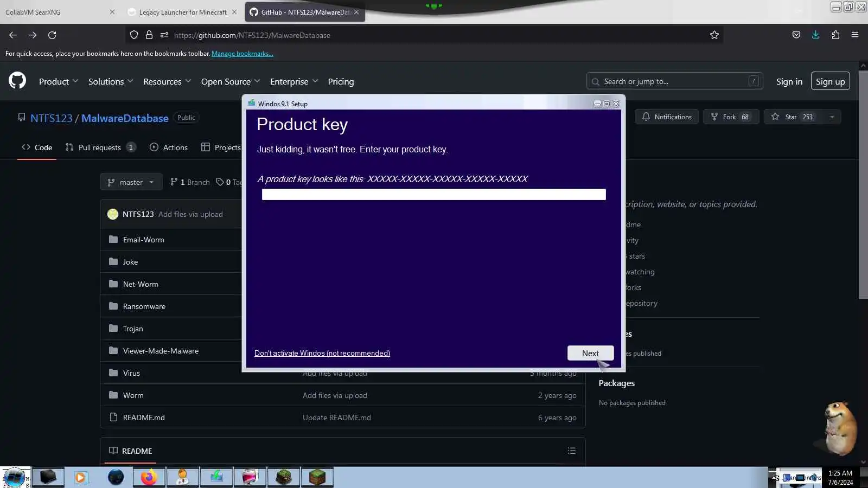
Task: Close the CollabVM SearXNG tab
Action: [x=112, y=12]
